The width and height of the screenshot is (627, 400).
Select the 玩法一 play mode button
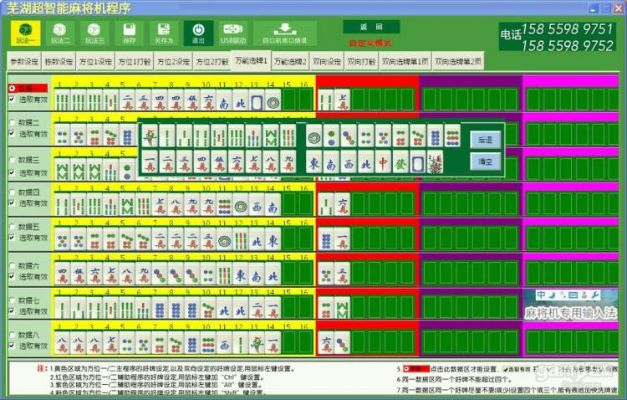[x=25, y=33]
